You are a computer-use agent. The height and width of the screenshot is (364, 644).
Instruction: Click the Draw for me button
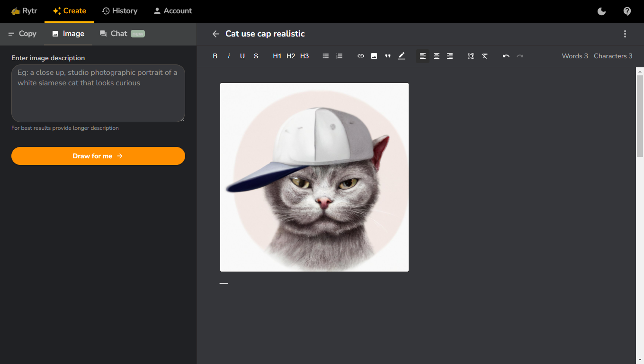pos(98,156)
